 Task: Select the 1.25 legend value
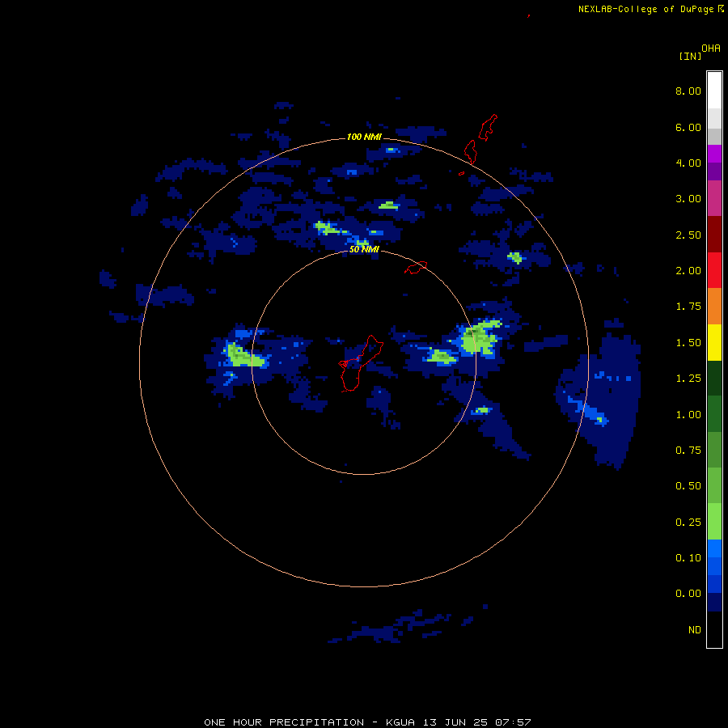point(688,379)
